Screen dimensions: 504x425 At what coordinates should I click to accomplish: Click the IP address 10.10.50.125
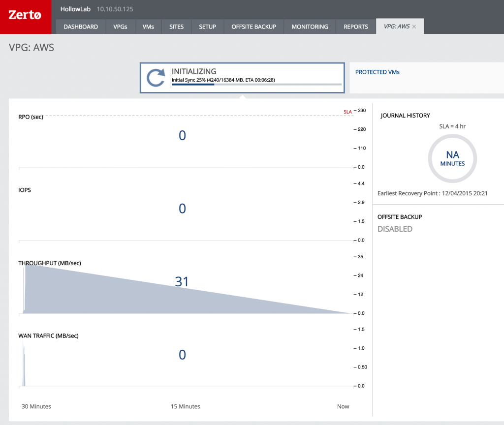tap(115, 9)
